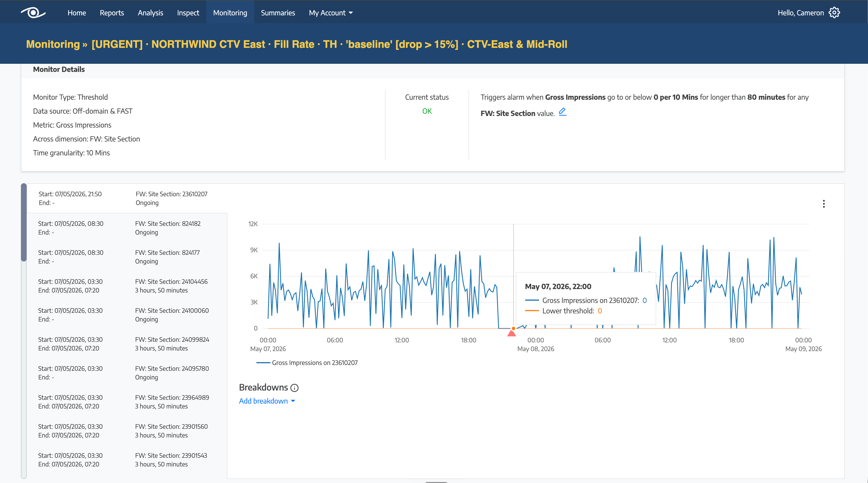Select alarm for Site Section 24095780

pos(127,373)
